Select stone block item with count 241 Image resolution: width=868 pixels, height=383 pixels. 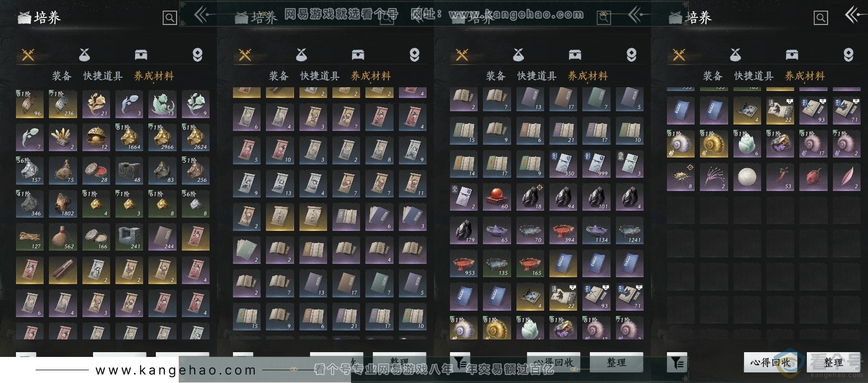tap(129, 237)
